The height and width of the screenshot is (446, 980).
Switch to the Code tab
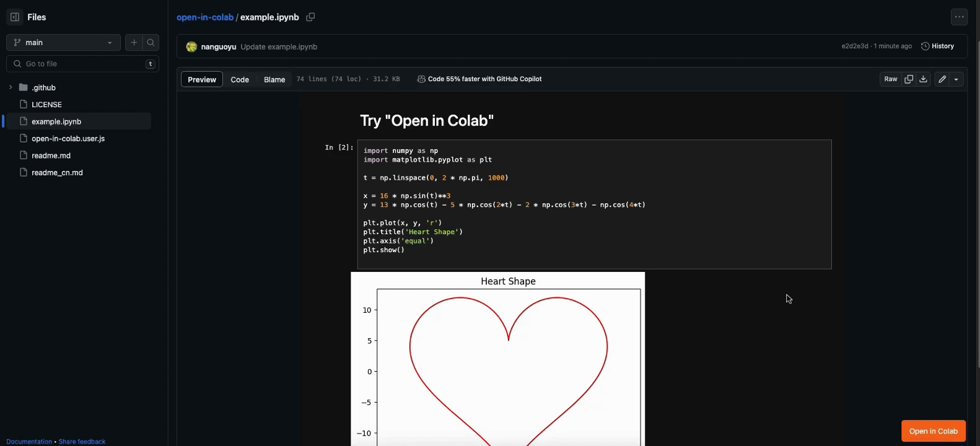pos(240,79)
